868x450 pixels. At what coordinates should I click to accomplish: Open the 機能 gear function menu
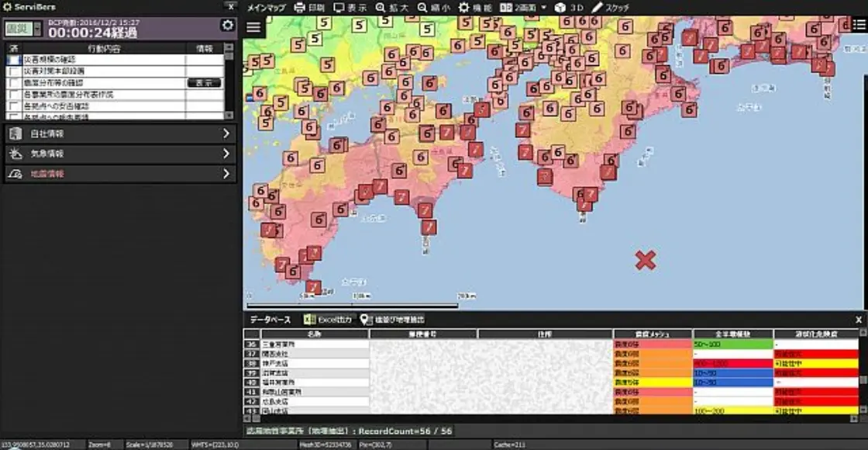[x=464, y=7]
